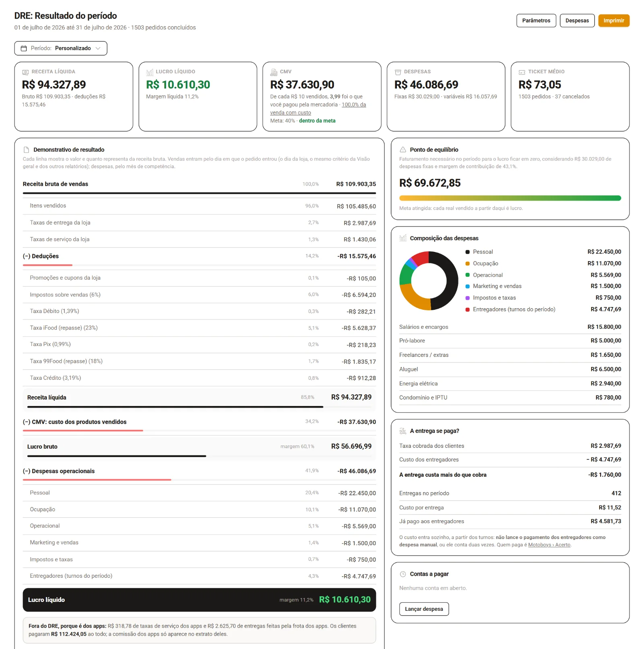Image resolution: width=644 pixels, height=649 pixels.
Task: Select '(–) CMV: custo dos produtos vendidos'
Action: coord(74,422)
